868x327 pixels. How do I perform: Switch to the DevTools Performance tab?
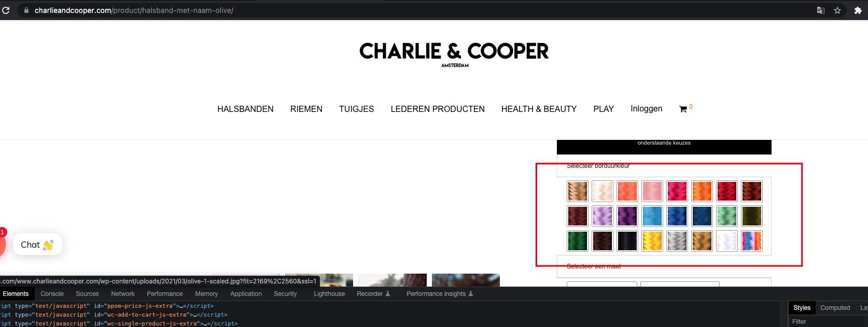[165, 294]
